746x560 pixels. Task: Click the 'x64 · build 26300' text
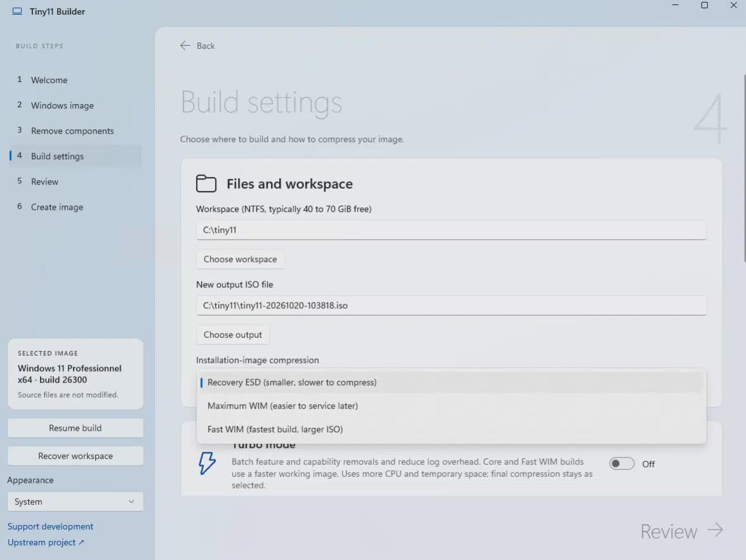tap(52, 380)
